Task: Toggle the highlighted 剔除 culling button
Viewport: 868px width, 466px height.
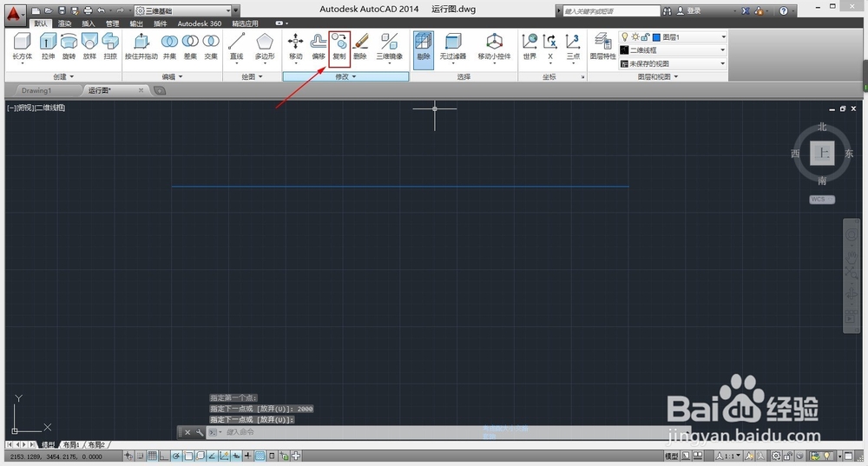Action: [424, 49]
